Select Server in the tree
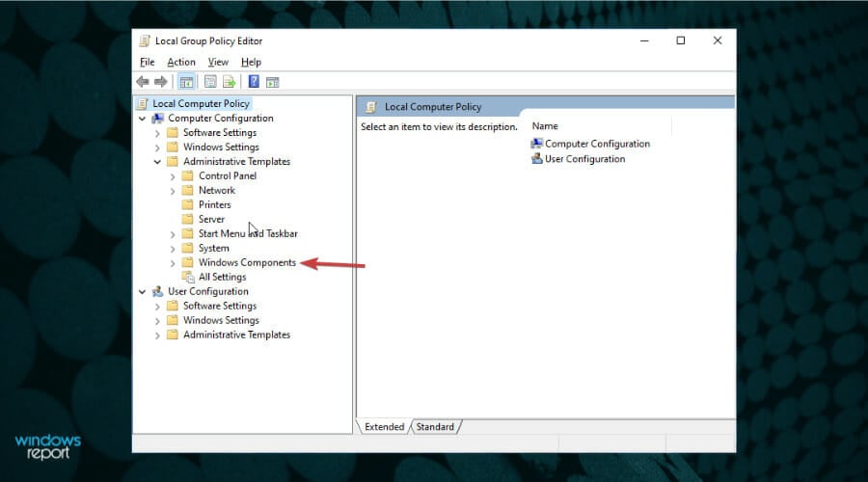This screenshot has width=868, height=482. [211, 219]
